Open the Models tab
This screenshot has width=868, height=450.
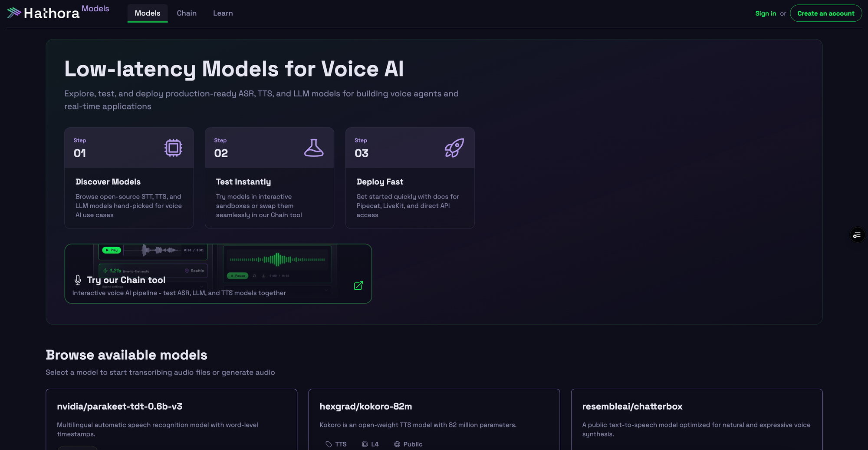click(x=148, y=13)
